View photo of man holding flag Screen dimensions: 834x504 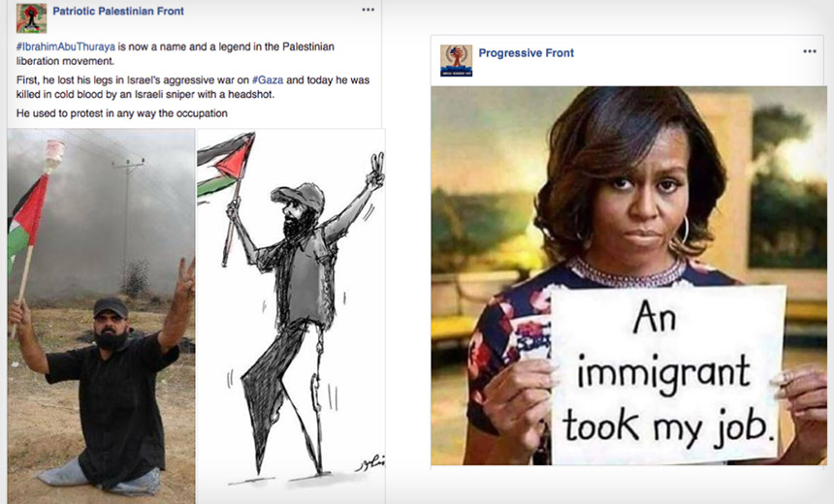[x=101, y=316]
